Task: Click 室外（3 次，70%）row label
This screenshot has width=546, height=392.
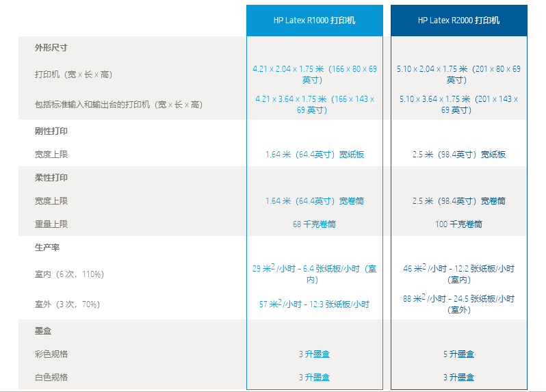Action: coord(67,304)
